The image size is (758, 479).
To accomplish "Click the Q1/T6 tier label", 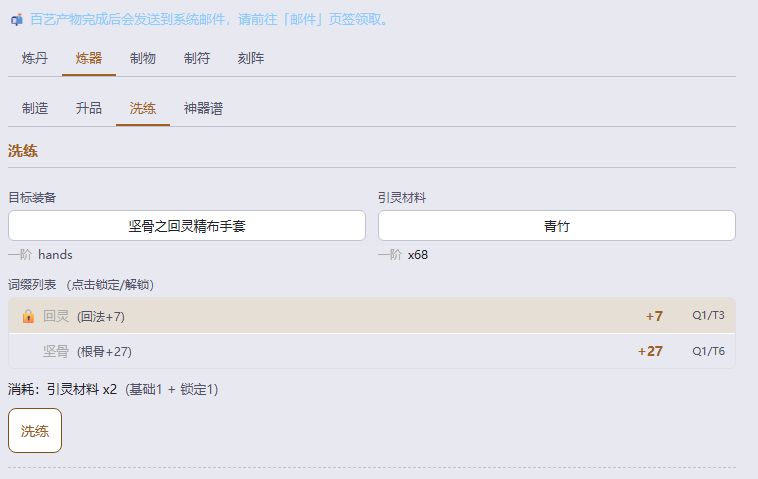I will pos(708,351).
